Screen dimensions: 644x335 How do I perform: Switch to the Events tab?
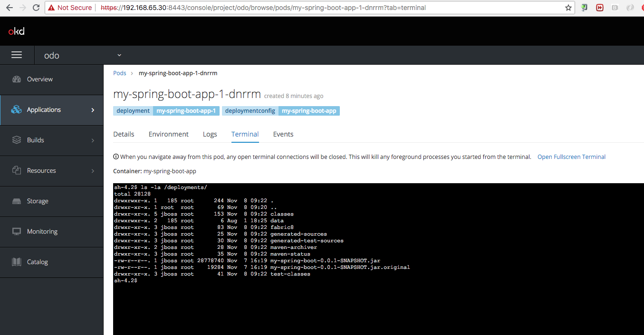click(x=283, y=134)
